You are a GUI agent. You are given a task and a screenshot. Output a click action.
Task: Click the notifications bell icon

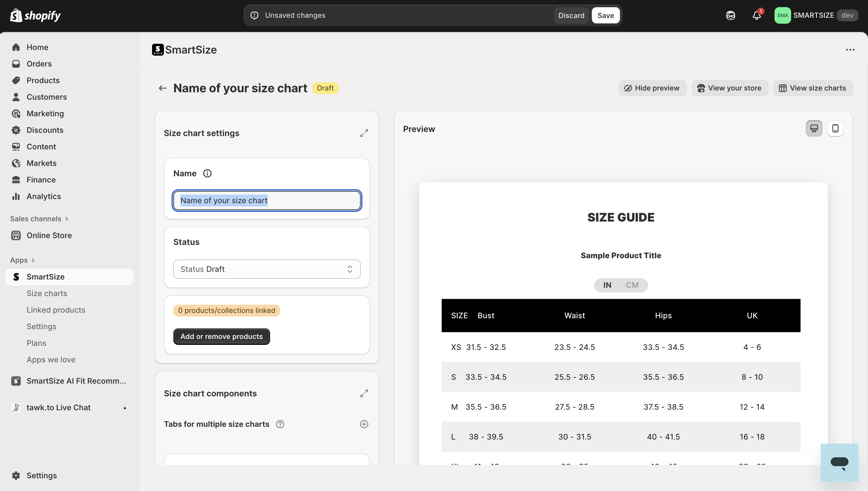tap(756, 15)
